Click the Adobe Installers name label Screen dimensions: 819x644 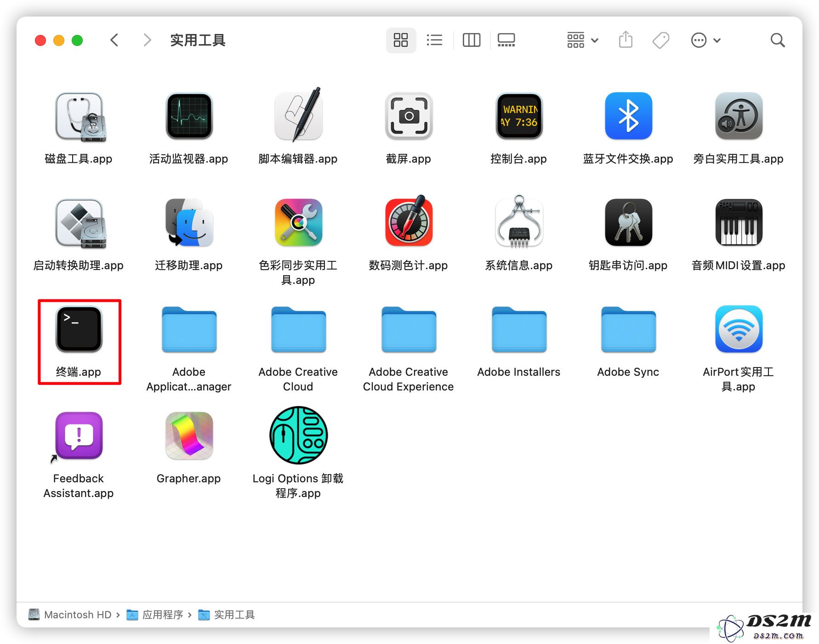pyautogui.click(x=519, y=372)
